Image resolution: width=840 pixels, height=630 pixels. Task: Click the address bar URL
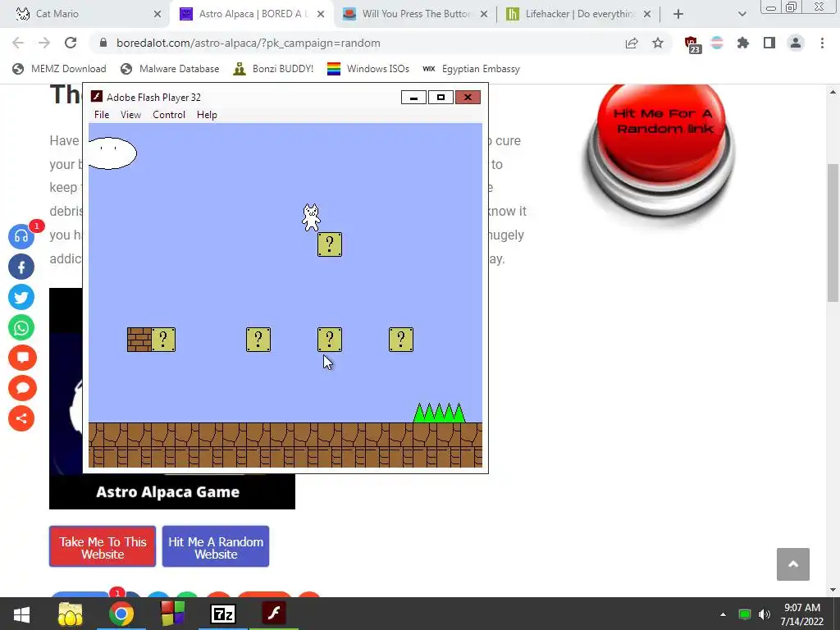point(249,43)
